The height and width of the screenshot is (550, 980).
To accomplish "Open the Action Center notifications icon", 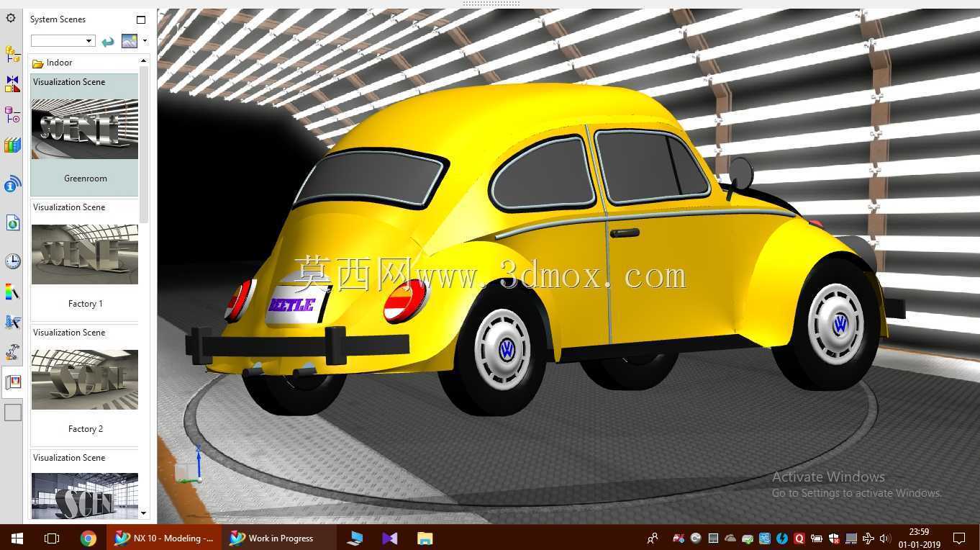I will [x=958, y=538].
